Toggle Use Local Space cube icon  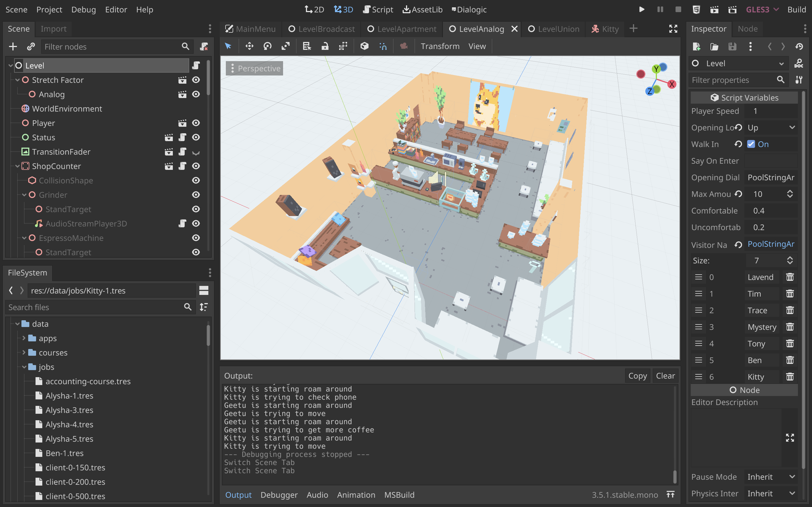[x=364, y=46]
